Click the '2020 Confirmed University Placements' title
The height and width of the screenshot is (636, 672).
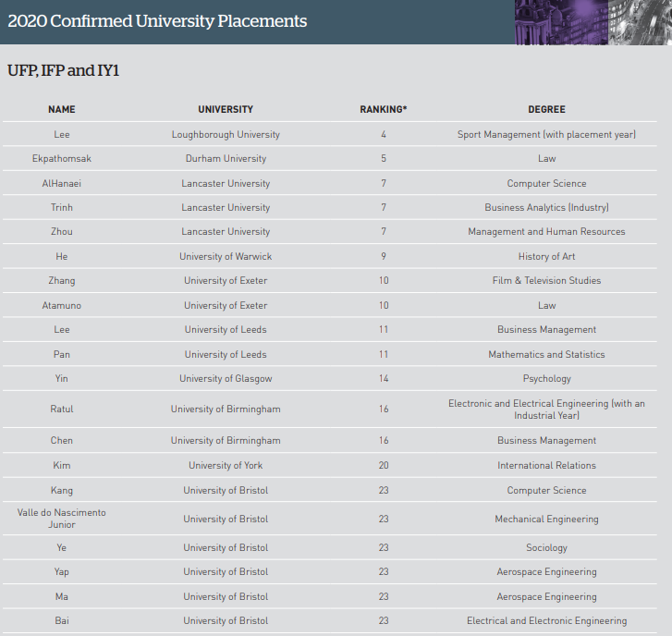[157, 21]
